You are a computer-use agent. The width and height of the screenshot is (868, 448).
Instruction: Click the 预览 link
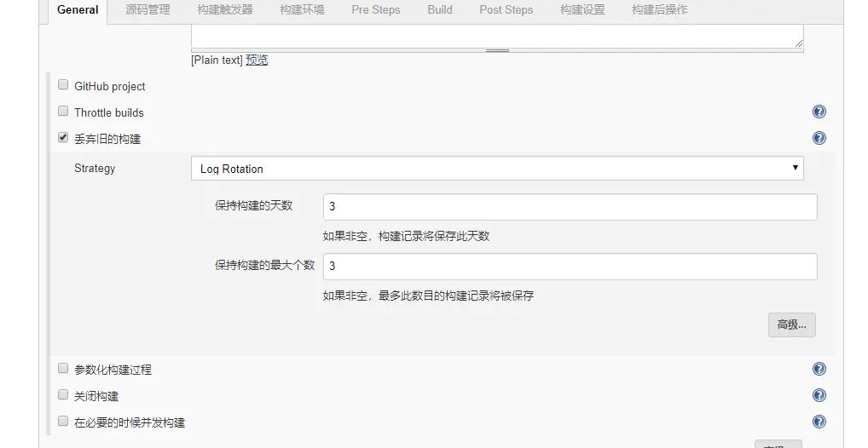pos(257,60)
